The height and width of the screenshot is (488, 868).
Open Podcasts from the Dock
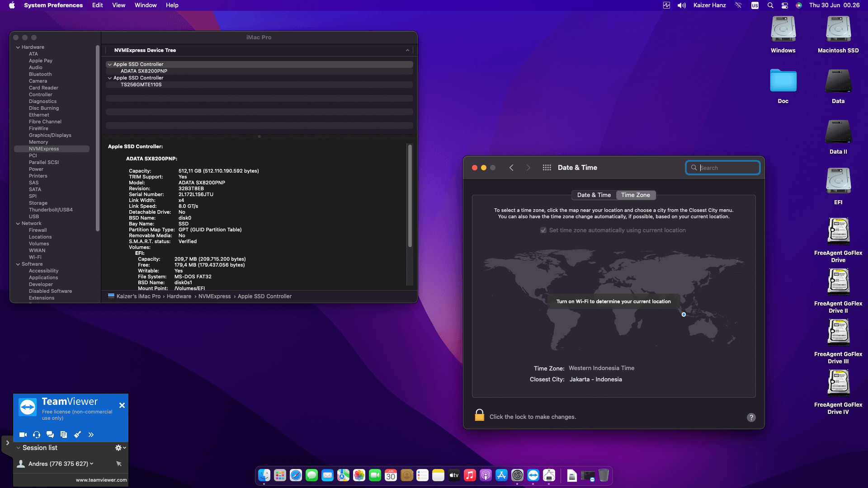click(486, 475)
